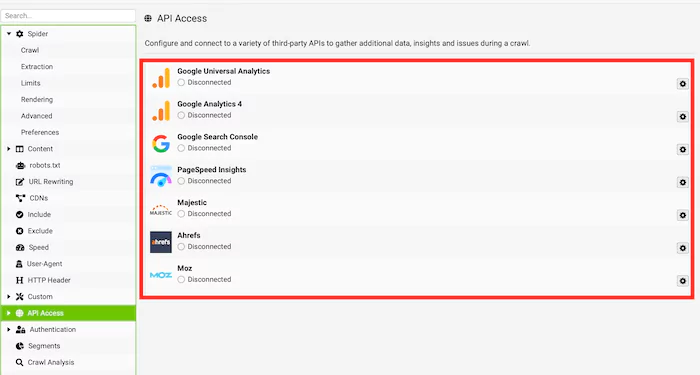Click the Google Universal Analytics logo
Image resolution: width=700 pixels, height=375 pixels.
[161, 78]
